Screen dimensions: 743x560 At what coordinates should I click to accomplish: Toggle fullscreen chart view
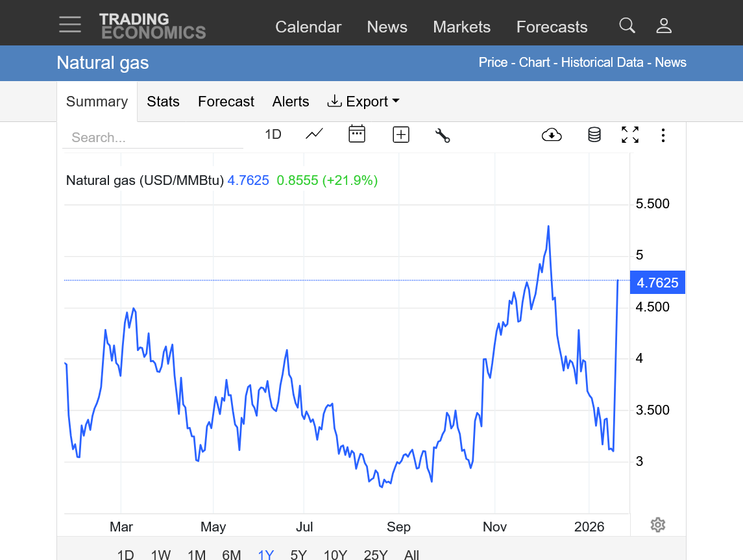(x=629, y=135)
